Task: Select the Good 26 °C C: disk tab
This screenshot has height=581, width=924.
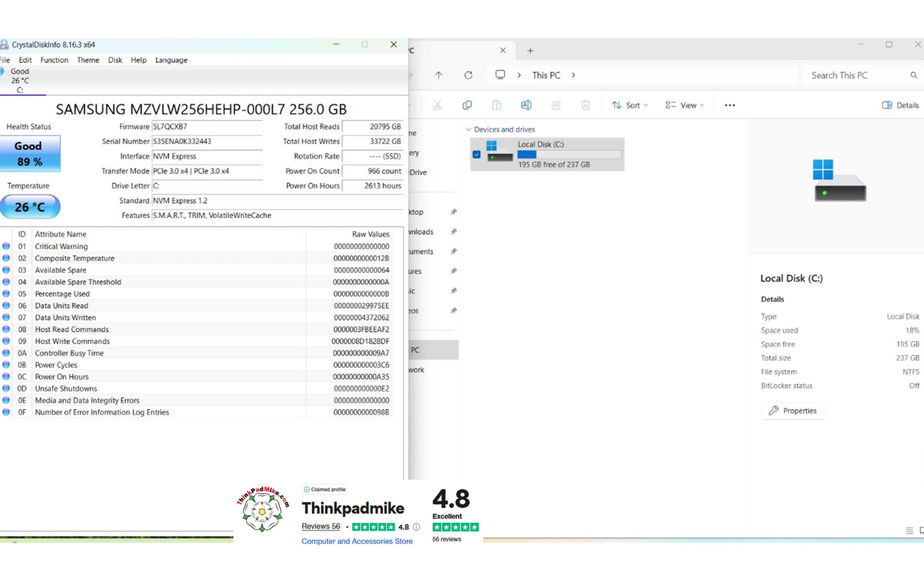Action: [x=19, y=81]
